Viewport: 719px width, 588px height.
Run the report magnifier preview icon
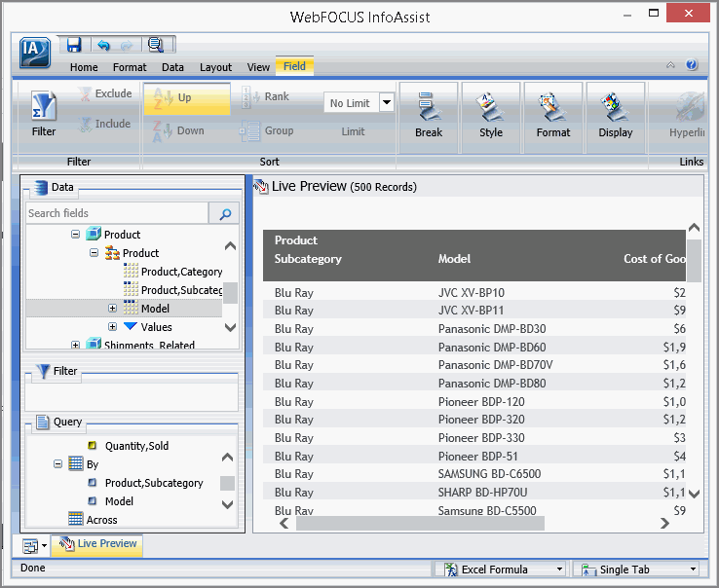click(156, 45)
